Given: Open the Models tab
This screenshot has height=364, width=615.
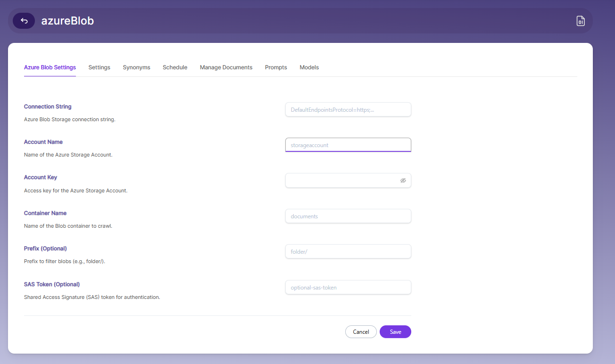Looking at the screenshot, I should tap(309, 67).
